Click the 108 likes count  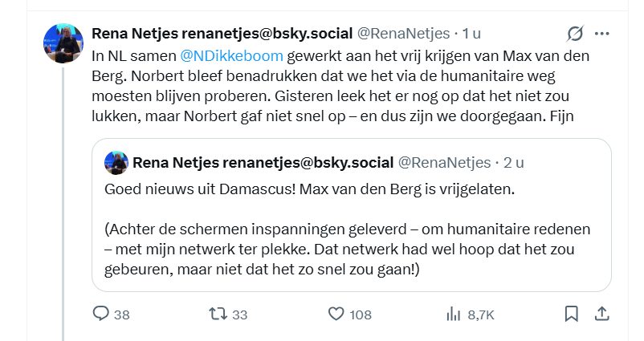tap(361, 315)
